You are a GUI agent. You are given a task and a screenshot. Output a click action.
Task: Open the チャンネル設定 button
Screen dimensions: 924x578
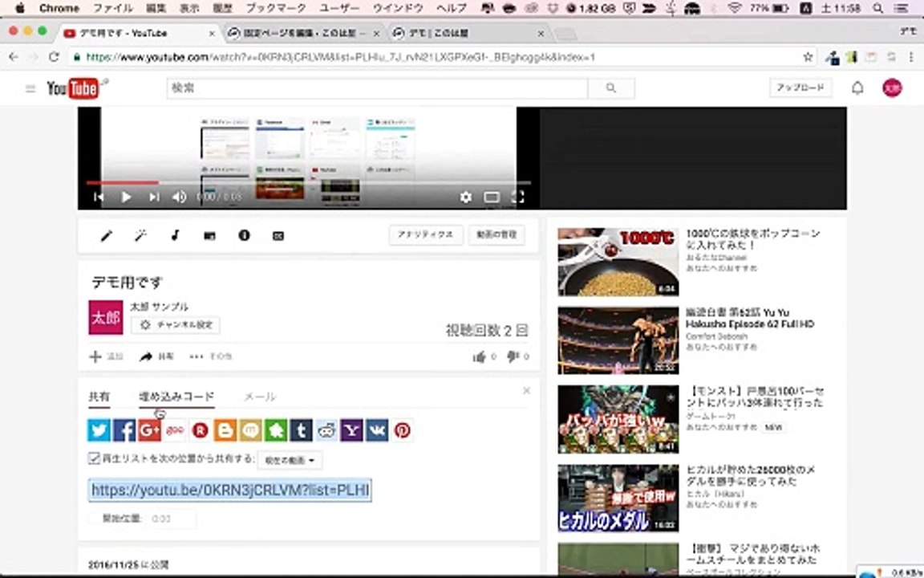click(176, 325)
